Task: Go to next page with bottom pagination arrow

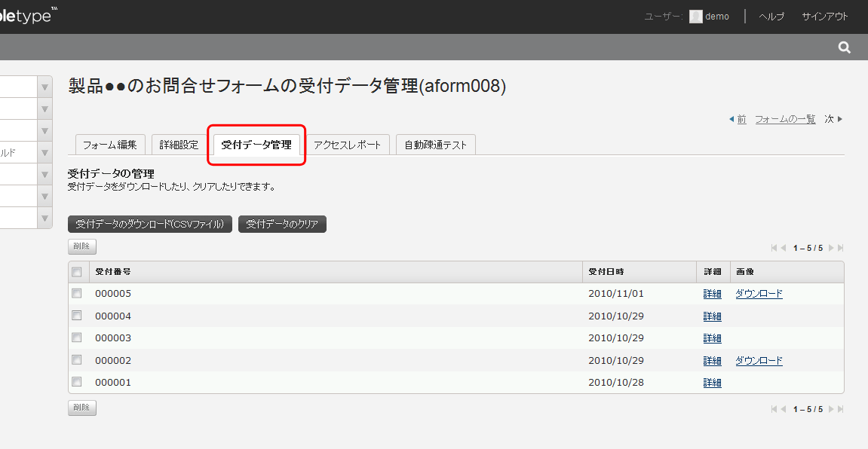Action: point(830,408)
